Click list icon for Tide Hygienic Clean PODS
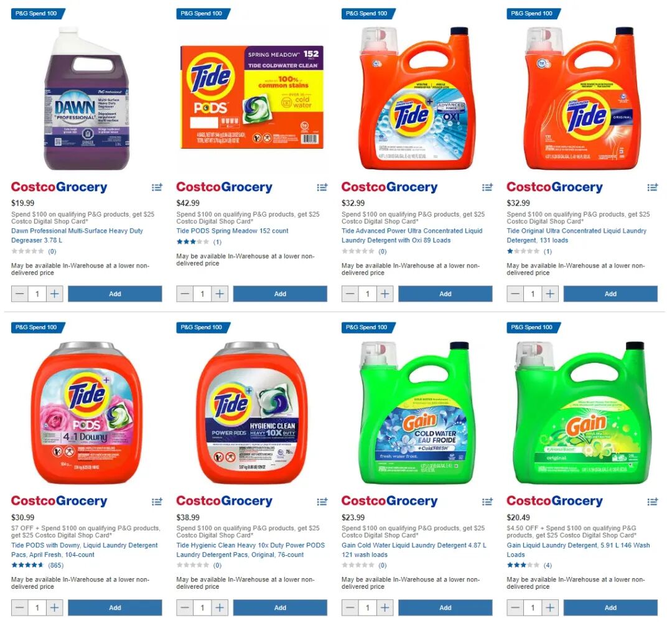The height and width of the screenshot is (623, 672). pyautogui.click(x=322, y=501)
